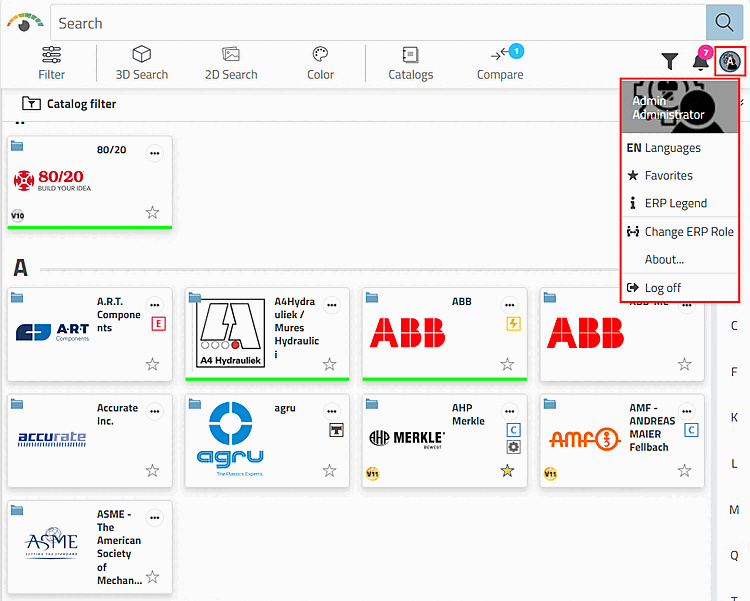The width and height of the screenshot is (750, 601).
Task: Jump to letter L in index
Action: pyautogui.click(x=734, y=464)
